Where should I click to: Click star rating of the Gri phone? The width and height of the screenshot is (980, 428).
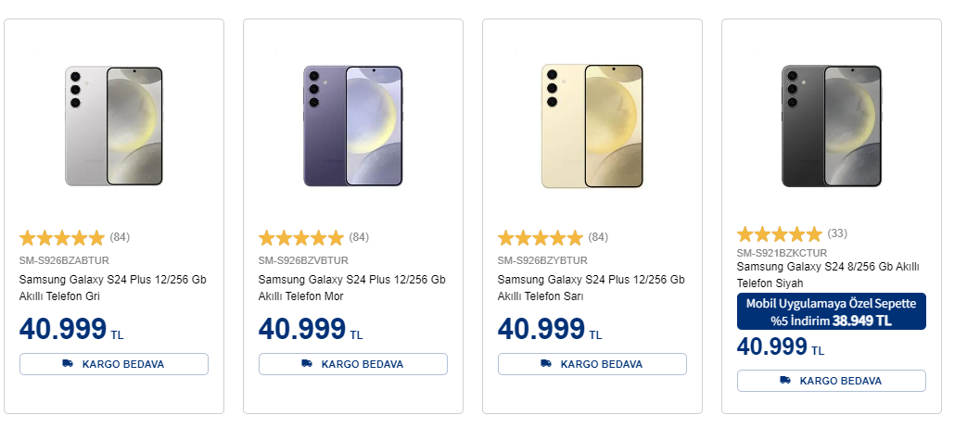[x=62, y=237]
